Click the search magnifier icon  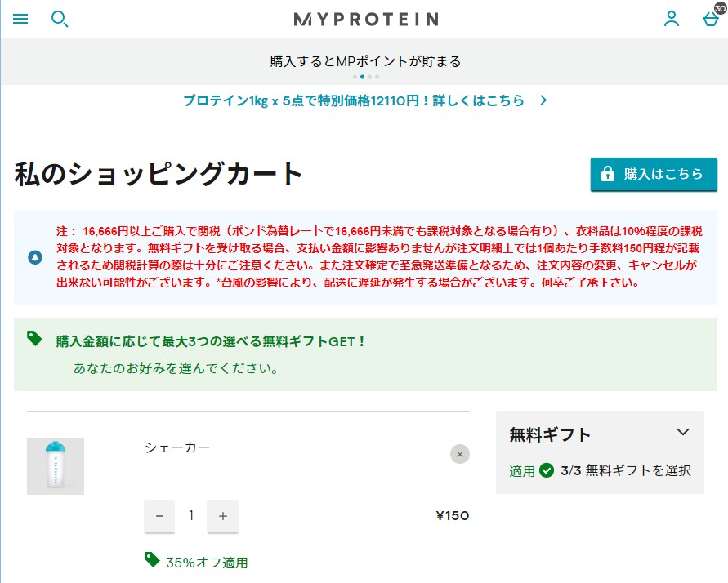(60, 19)
